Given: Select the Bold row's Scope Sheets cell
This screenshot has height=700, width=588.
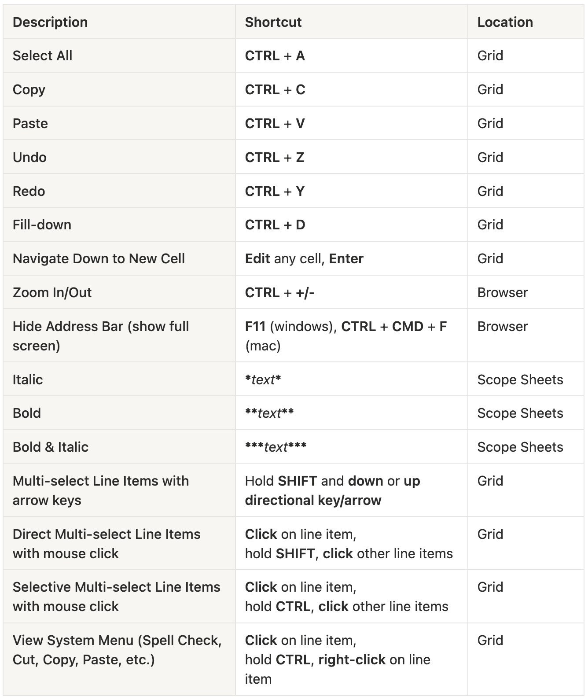Looking at the screenshot, I should (526, 413).
